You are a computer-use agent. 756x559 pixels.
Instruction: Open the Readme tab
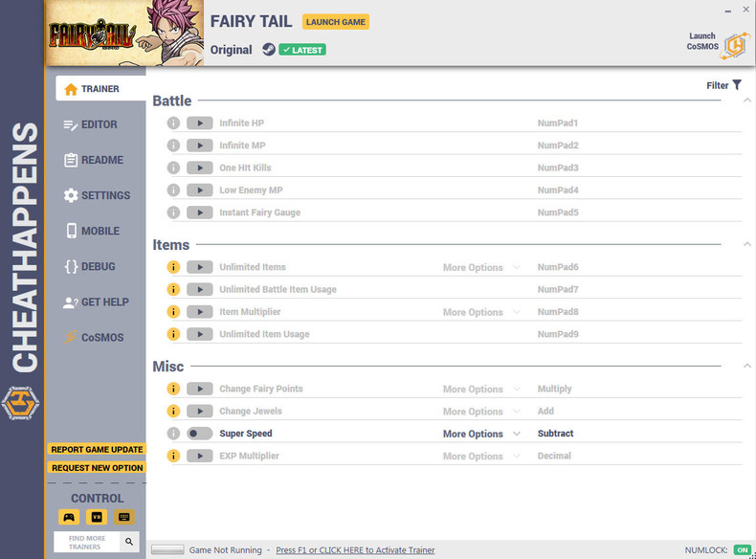pyautogui.click(x=96, y=160)
